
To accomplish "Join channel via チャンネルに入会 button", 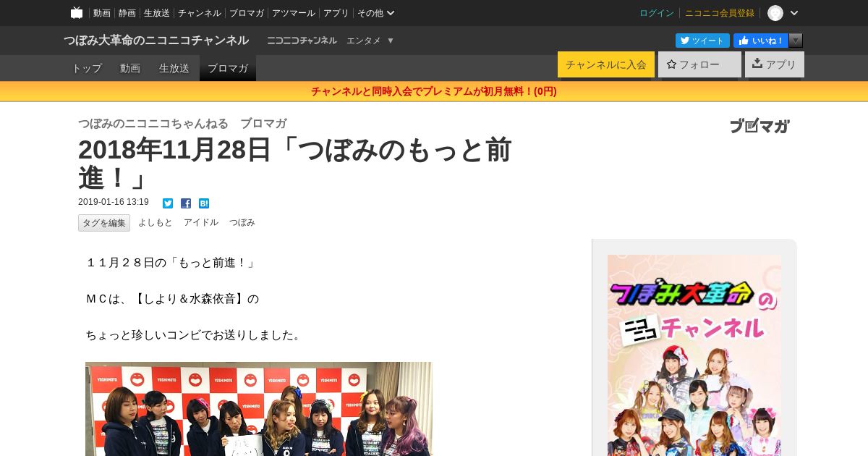I will pyautogui.click(x=606, y=64).
